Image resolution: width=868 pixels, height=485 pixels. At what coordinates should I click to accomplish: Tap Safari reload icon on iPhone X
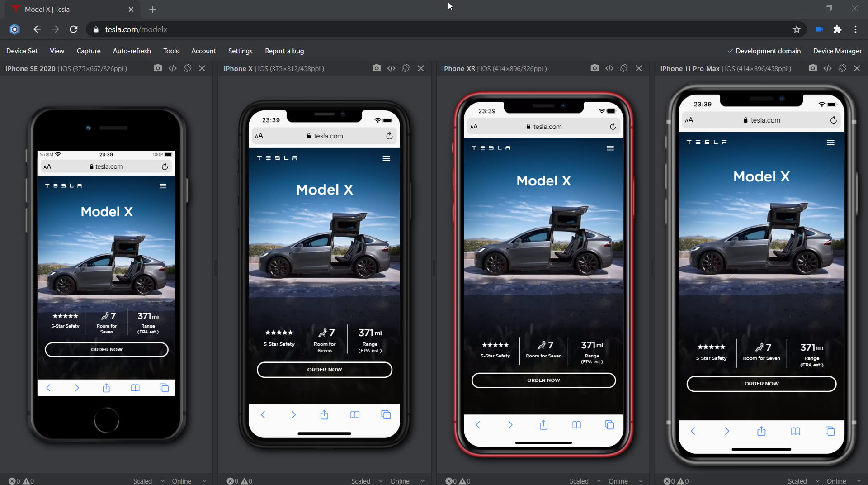tap(389, 136)
